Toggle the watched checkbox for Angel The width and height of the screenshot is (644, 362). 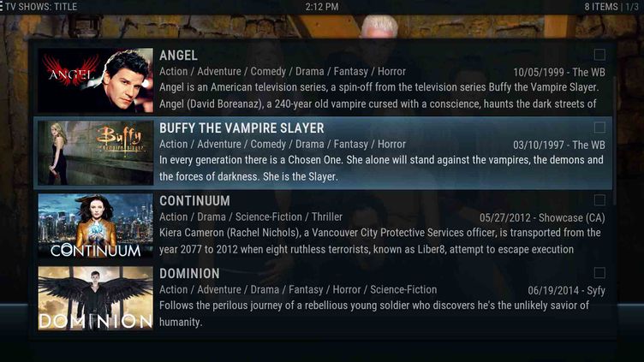coord(599,55)
